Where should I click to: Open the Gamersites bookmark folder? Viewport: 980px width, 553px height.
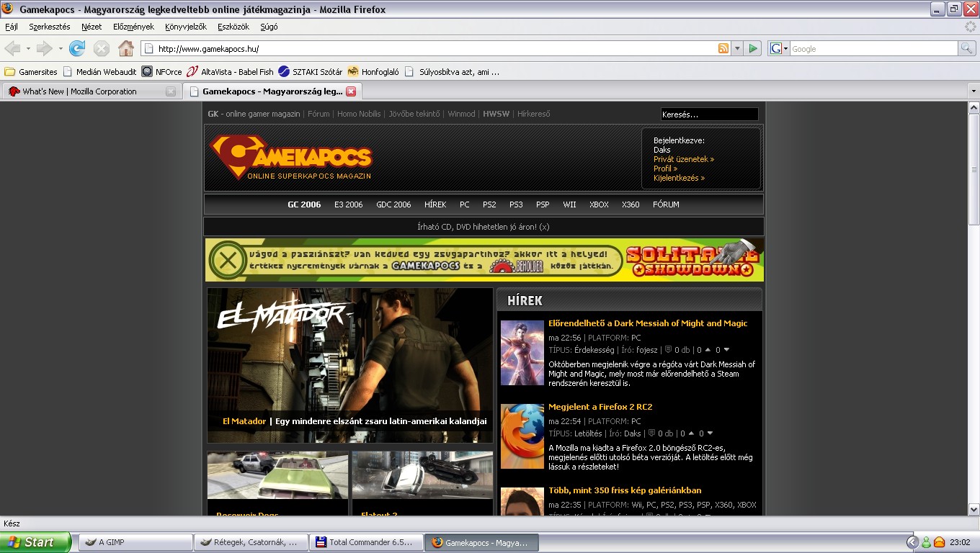point(31,71)
